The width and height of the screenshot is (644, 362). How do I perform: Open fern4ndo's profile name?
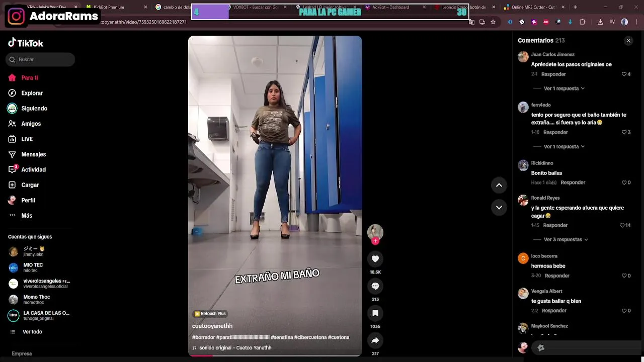tap(541, 105)
